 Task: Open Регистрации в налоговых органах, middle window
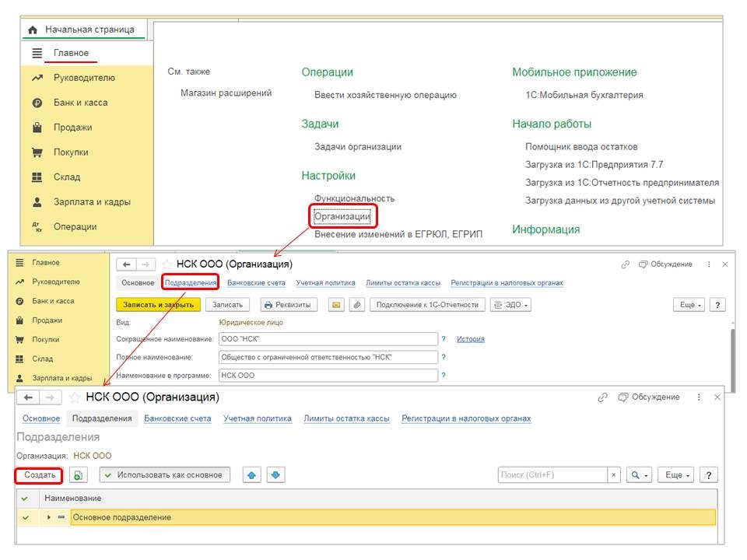(x=507, y=283)
